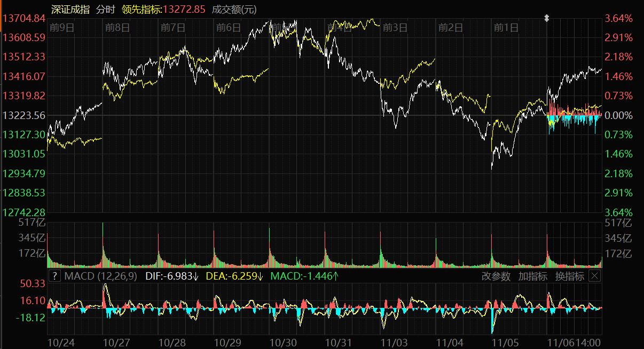
Task: Close the MACD indicator panel
Action: pos(594,276)
